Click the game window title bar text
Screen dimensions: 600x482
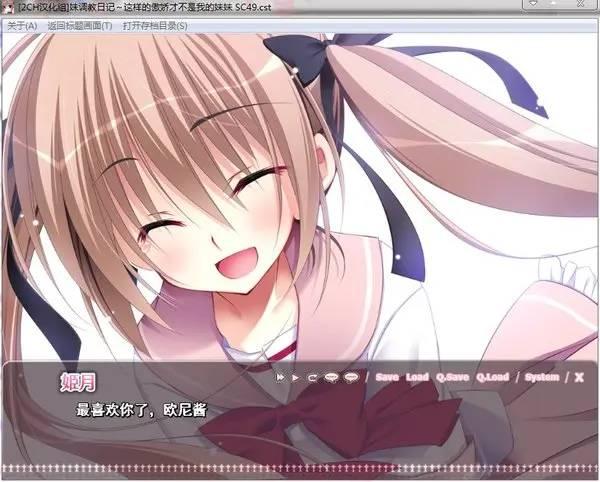(145, 7)
